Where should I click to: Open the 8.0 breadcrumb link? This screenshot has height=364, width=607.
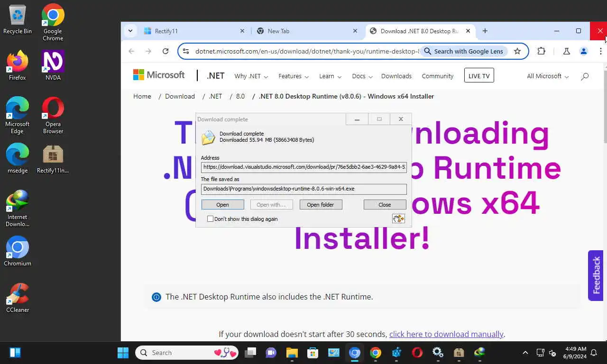pos(240,96)
